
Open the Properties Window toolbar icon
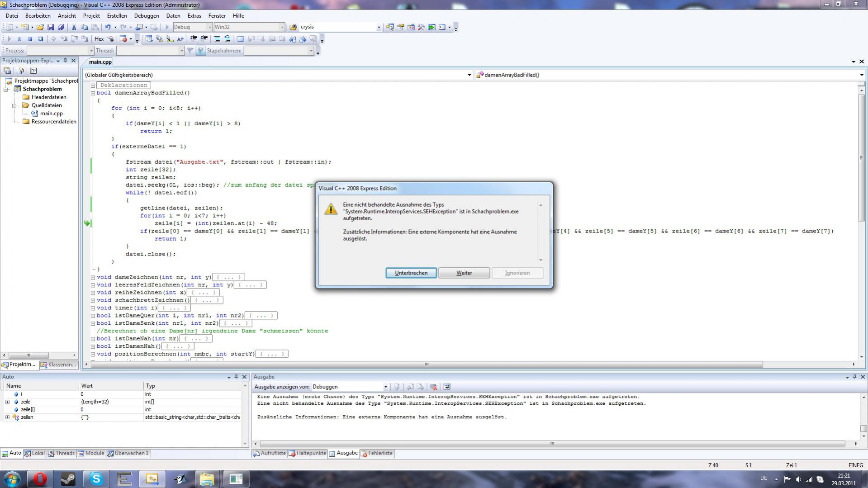400,27
